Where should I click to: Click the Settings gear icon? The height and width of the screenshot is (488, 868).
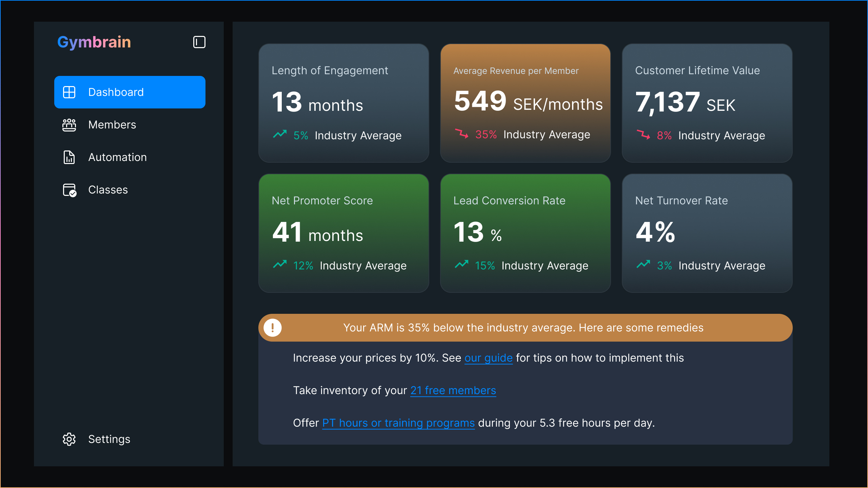pos(69,439)
